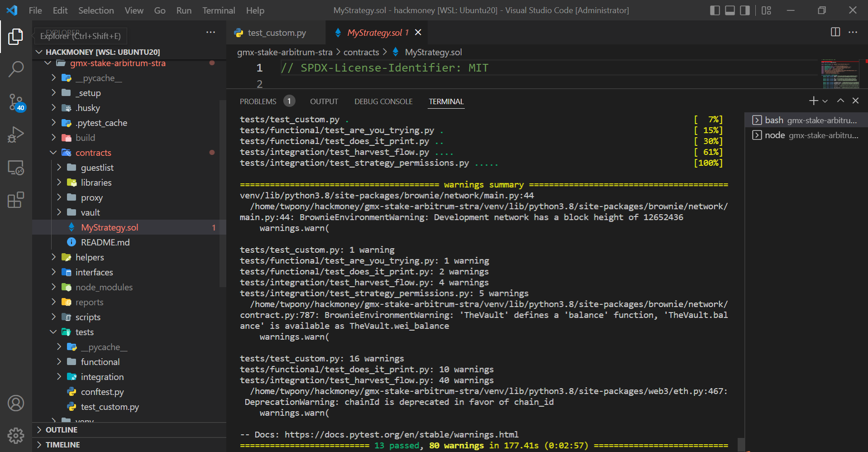
Task: Expand the libraries folder
Action: 129,183
